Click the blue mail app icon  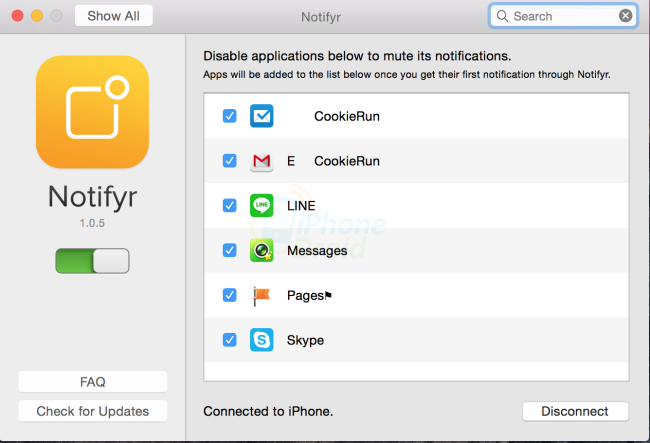[x=262, y=116]
